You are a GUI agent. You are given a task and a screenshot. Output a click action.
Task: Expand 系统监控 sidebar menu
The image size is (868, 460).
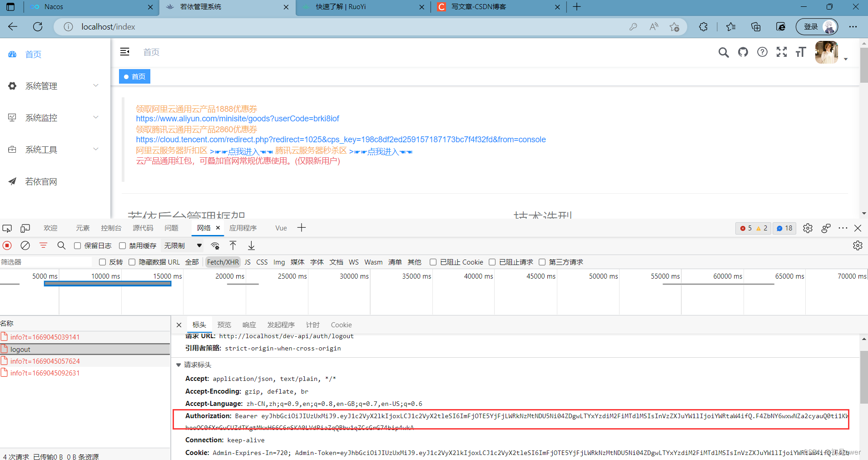pyautogui.click(x=55, y=118)
